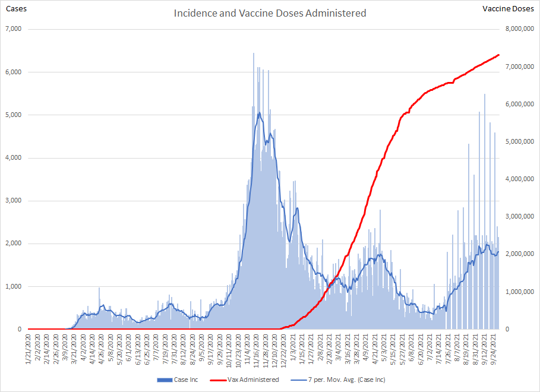540x392 pixels.
Task: Click the '7,000,000' Vaccine Doses axis tick
Action: coord(520,67)
